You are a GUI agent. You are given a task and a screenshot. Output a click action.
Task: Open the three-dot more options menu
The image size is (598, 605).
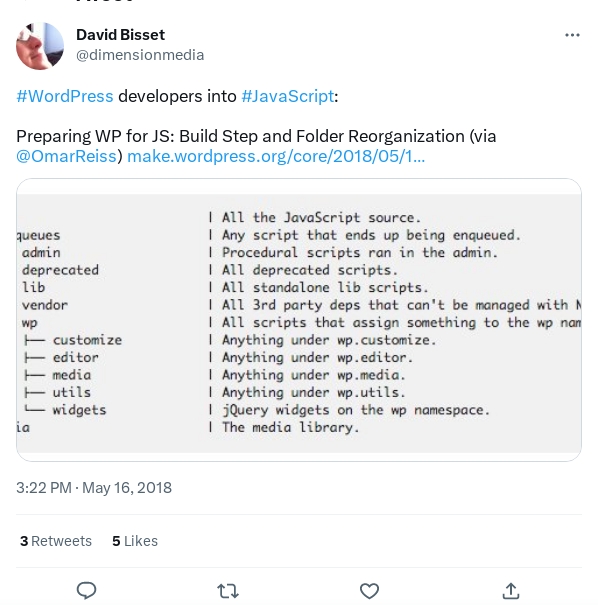pos(572,35)
